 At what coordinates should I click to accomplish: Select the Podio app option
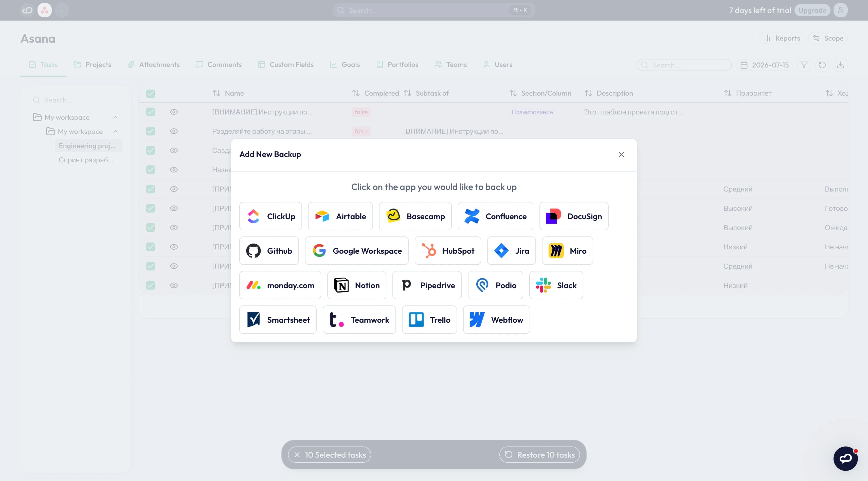pyautogui.click(x=495, y=285)
